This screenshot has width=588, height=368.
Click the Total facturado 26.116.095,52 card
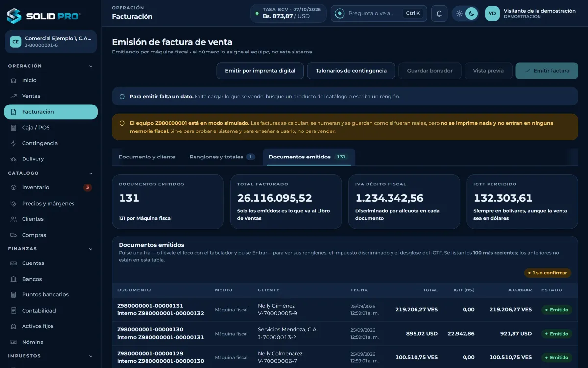point(286,202)
